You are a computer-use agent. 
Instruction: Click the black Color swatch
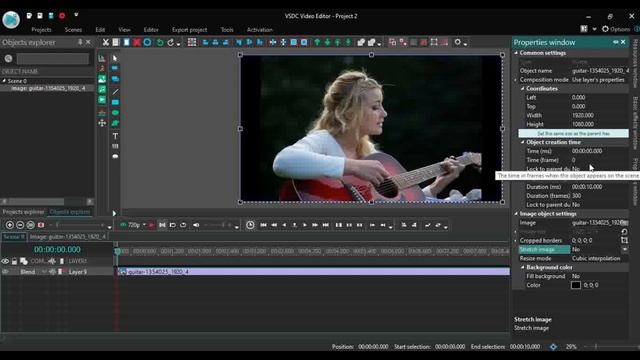576,285
